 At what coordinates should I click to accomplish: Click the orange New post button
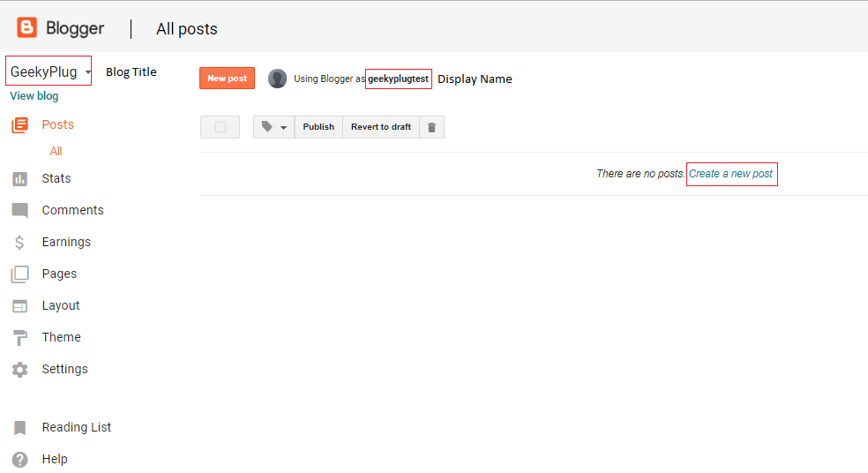(x=227, y=78)
